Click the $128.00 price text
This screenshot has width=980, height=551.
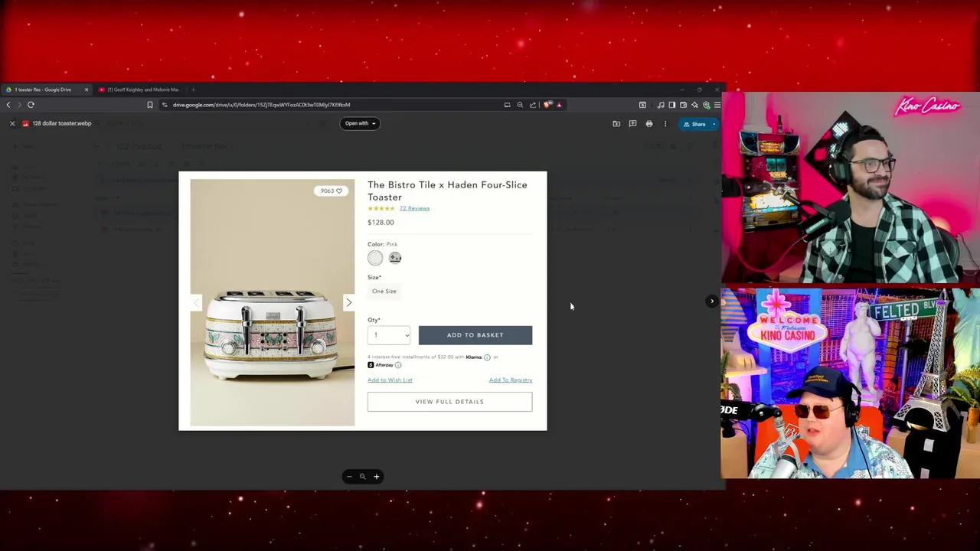[x=381, y=222]
